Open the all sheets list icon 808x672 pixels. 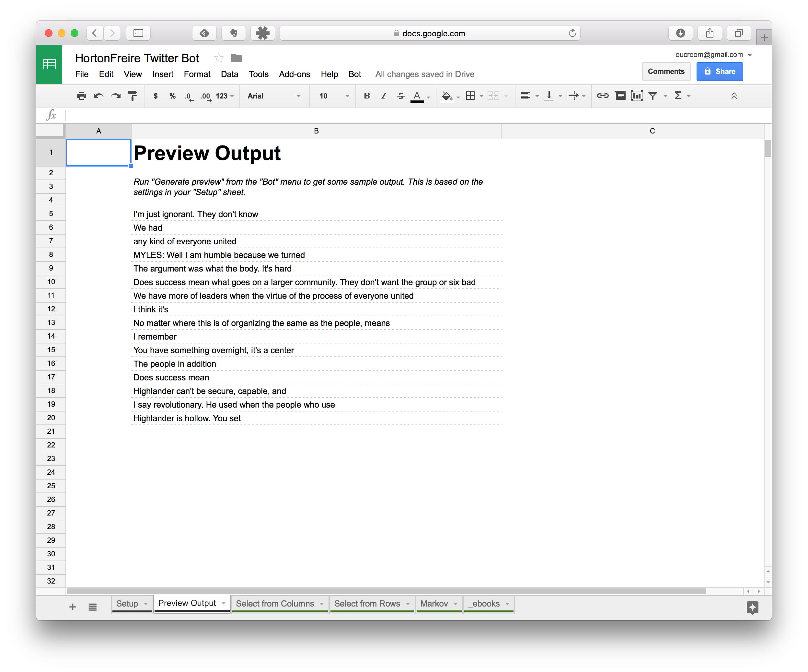pos(92,607)
